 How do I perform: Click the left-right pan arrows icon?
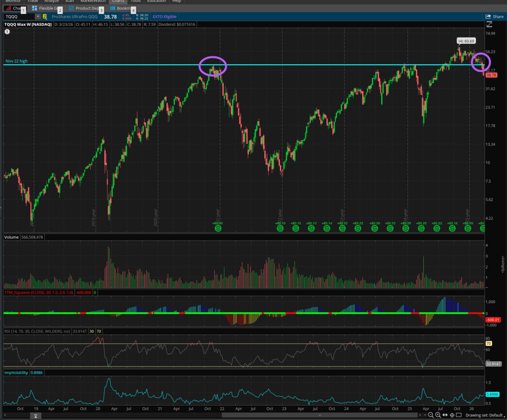445,415
